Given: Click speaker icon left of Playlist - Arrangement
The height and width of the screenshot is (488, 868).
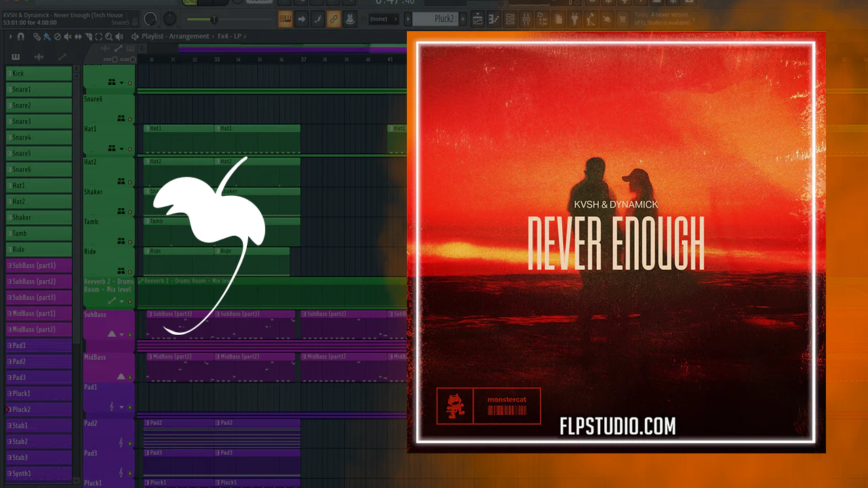Looking at the screenshot, I should [x=135, y=36].
